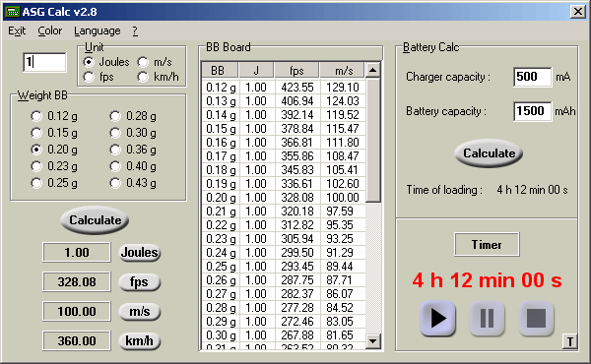The width and height of the screenshot is (591, 364).
Task: Open the ? help menu
Action: pyautogui.click(x=135, y=30)
